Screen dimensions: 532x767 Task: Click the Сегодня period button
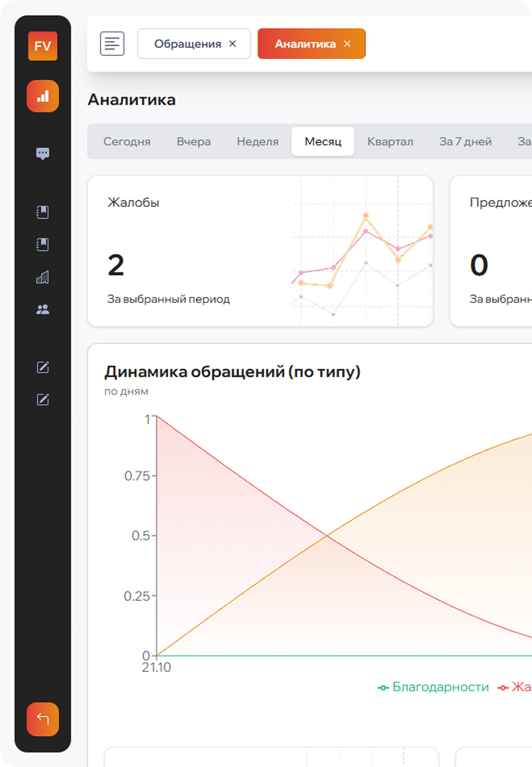127,141
